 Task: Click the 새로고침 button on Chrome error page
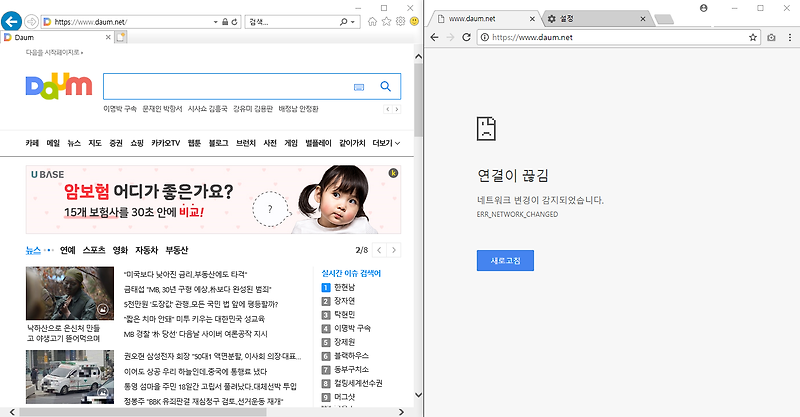(505, 260)
